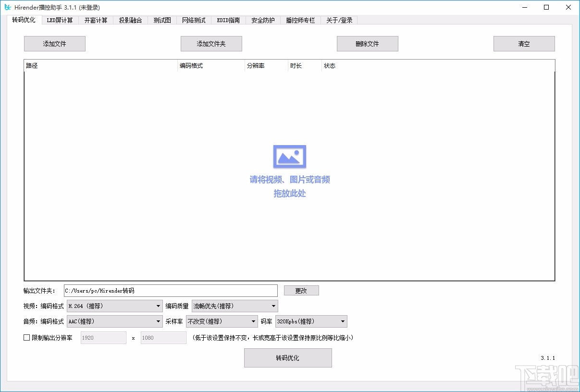The width and height of the screenshot is (580, 392).
Task: Enable the 限制输出分辨率 checkbox
Action: tap(26, 338)
